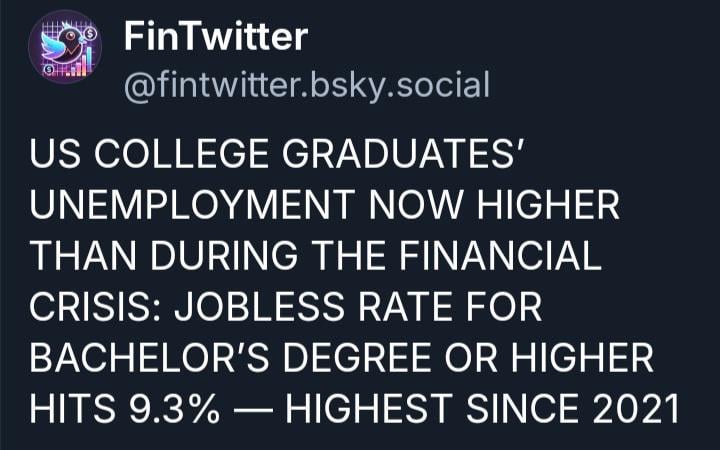Screen dimensions: 720x450
Task: Open the post about college graduates' unemployment
Action: tap(340, 280)
